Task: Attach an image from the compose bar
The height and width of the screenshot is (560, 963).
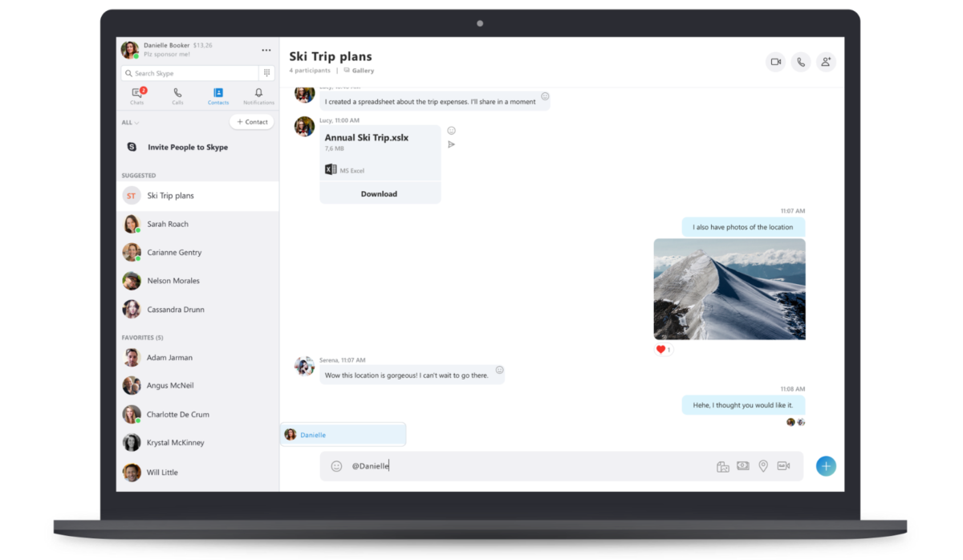Action: 722,465
